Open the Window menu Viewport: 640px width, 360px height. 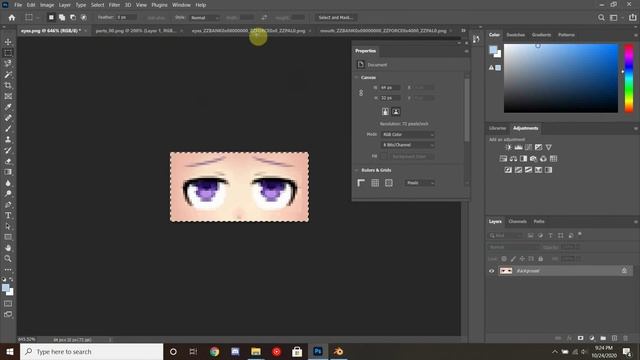point(181,5)
